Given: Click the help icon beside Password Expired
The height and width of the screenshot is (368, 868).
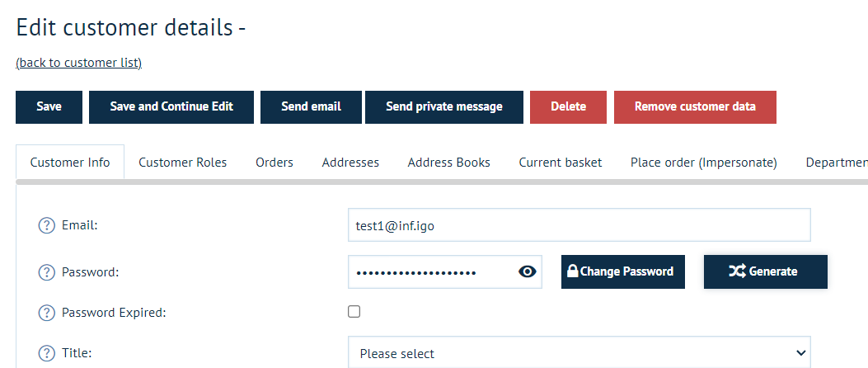Looking at the screenshot, I should pyautogui.click(x=46, y=313).
